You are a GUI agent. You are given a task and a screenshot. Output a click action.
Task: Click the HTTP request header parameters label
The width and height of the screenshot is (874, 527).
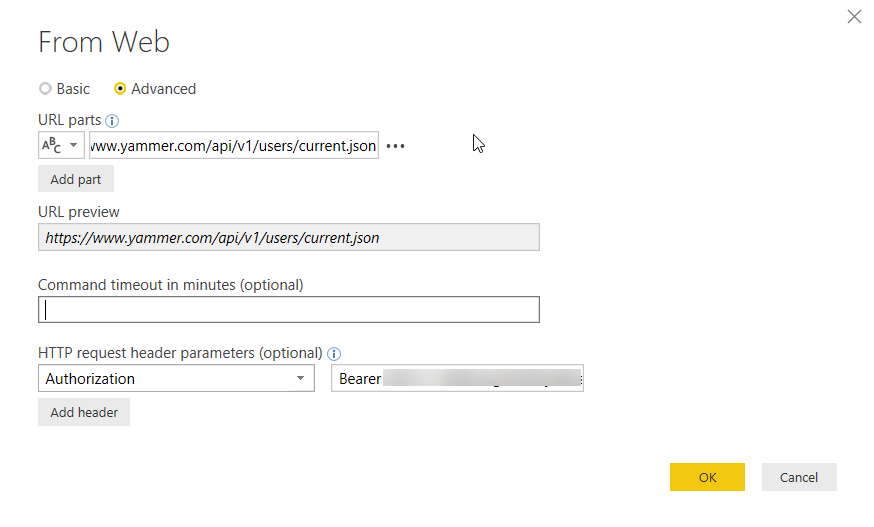180,353
